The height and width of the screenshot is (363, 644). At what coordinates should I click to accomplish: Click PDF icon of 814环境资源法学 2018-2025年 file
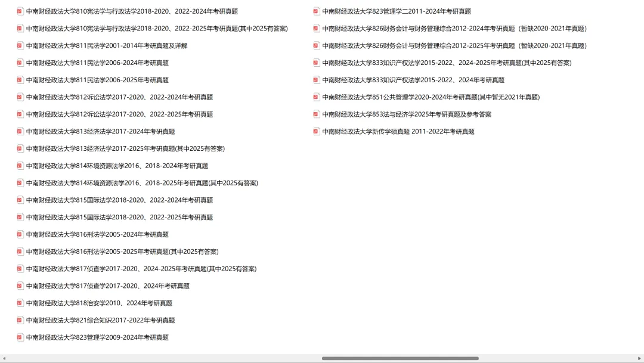pyautogui.click(x=20, y=183)
